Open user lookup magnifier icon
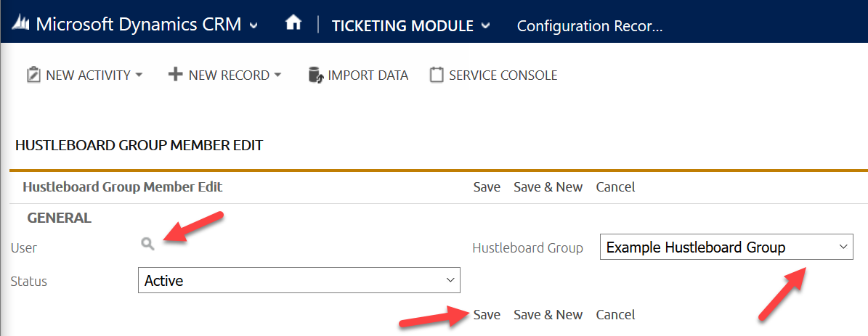Image resolution: width=868 pixels, height=336 pixels. 147,244
